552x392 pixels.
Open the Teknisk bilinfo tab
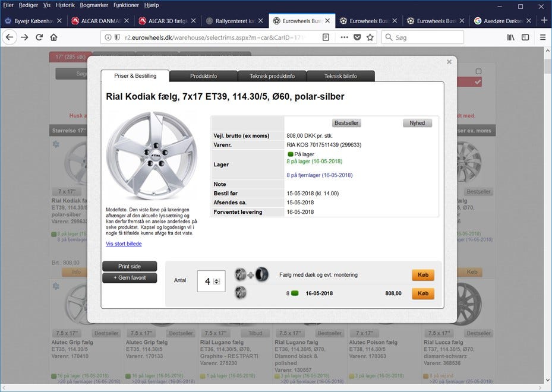(340, 76)
